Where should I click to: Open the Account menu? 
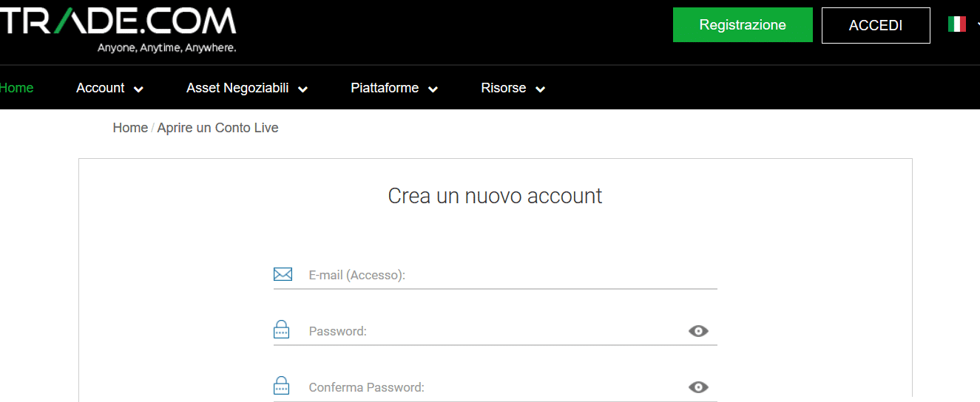pyautogui.click(x=100, y=88)
